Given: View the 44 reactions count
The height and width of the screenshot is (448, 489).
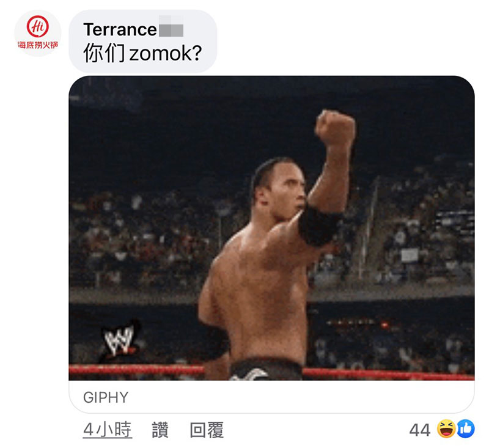Looking at the screenshot, I should click(420, 430).
